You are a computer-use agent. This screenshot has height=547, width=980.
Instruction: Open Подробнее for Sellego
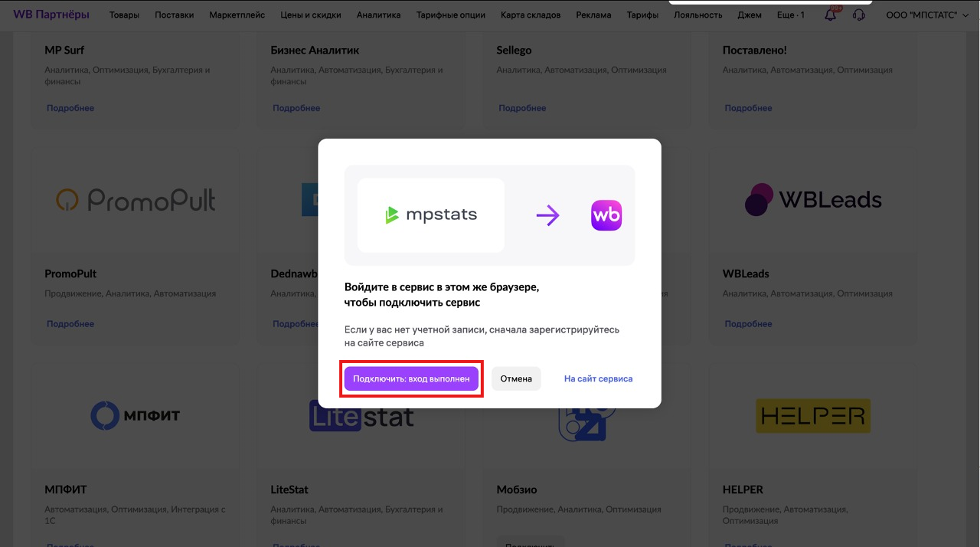tap(522, 108)
